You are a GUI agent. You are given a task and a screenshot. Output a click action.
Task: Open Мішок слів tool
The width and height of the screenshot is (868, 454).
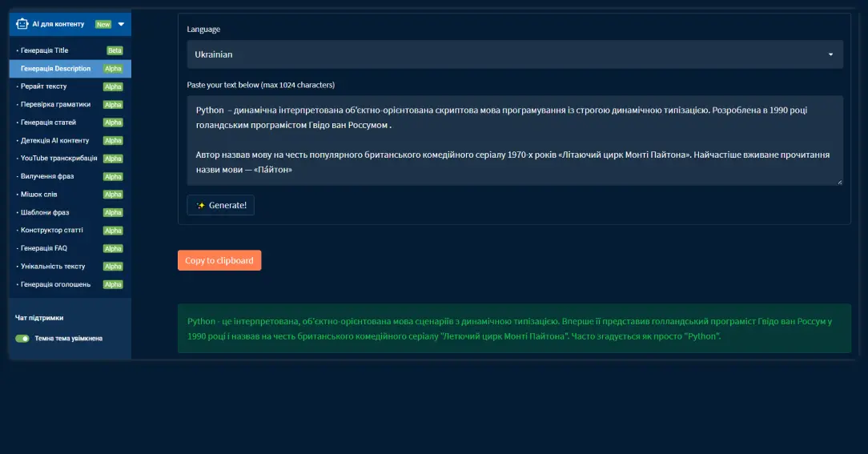pos(70,195)
